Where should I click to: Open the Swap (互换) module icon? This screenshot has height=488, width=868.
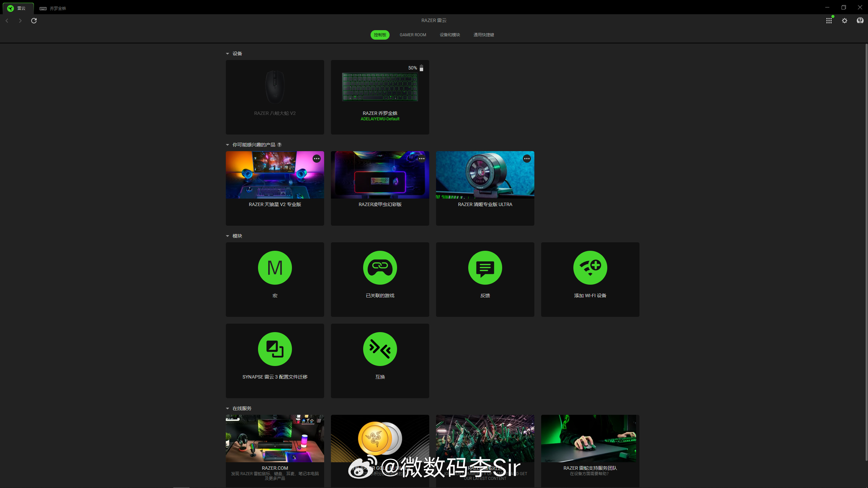pyautogui.click(x=380, y=349)
